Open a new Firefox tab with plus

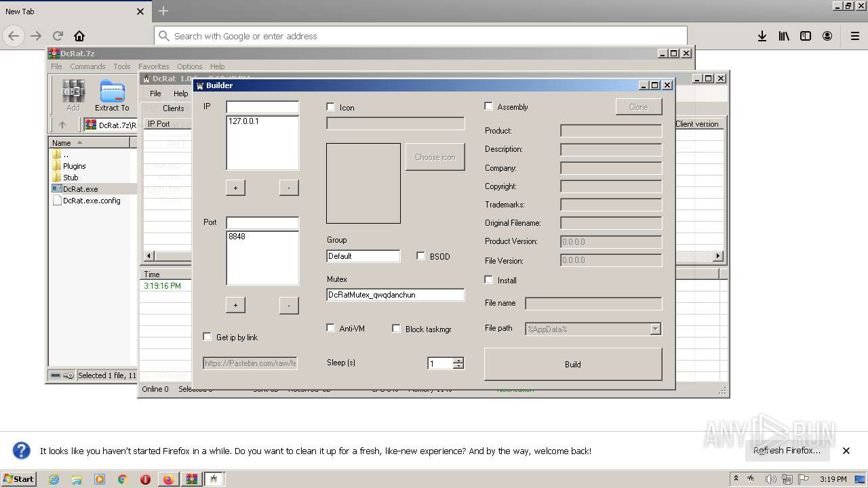point(163,11)
